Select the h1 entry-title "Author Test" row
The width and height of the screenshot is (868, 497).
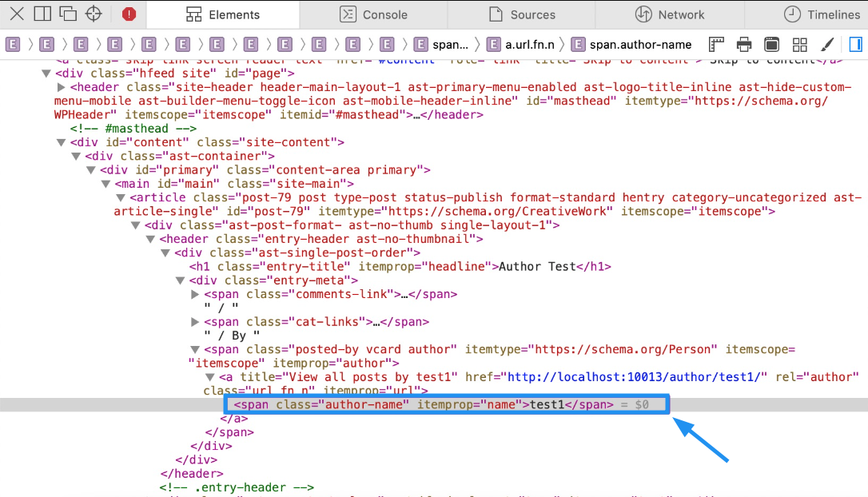tap(400, 267)
